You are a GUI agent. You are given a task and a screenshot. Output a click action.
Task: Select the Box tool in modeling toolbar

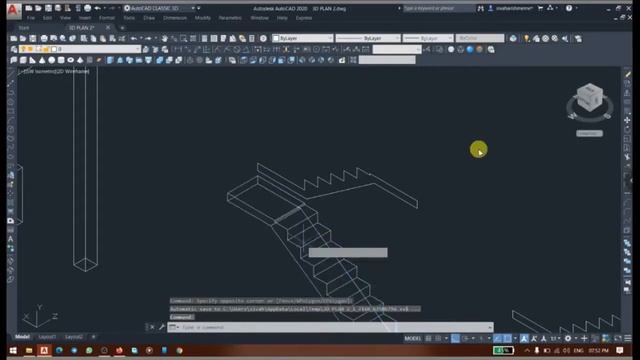coord(23,60)
